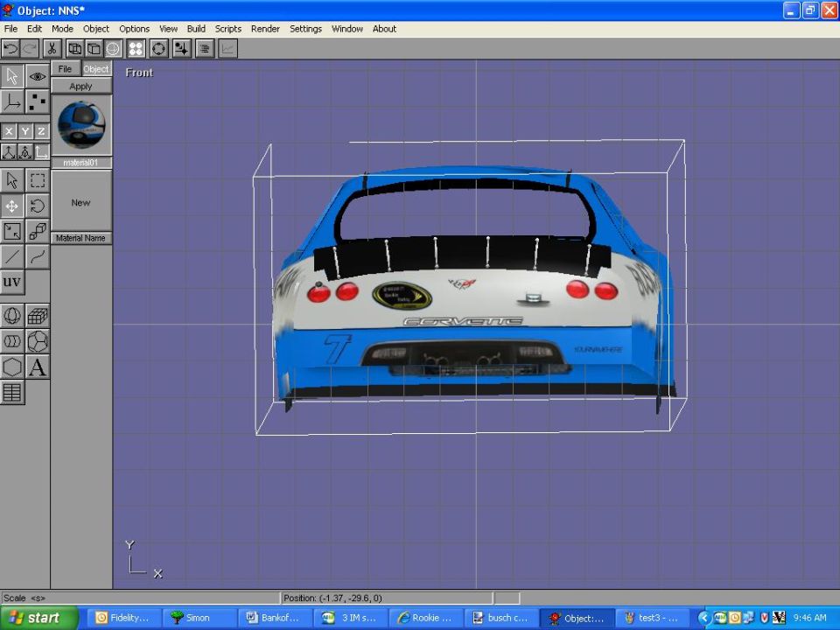Click the graph editor toolbar icon
Screen dimensions: 840x630
[227, 49]
